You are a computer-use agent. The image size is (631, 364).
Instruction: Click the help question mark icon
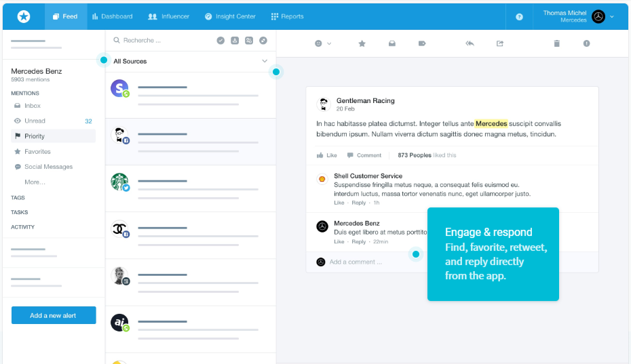(519, 17)
